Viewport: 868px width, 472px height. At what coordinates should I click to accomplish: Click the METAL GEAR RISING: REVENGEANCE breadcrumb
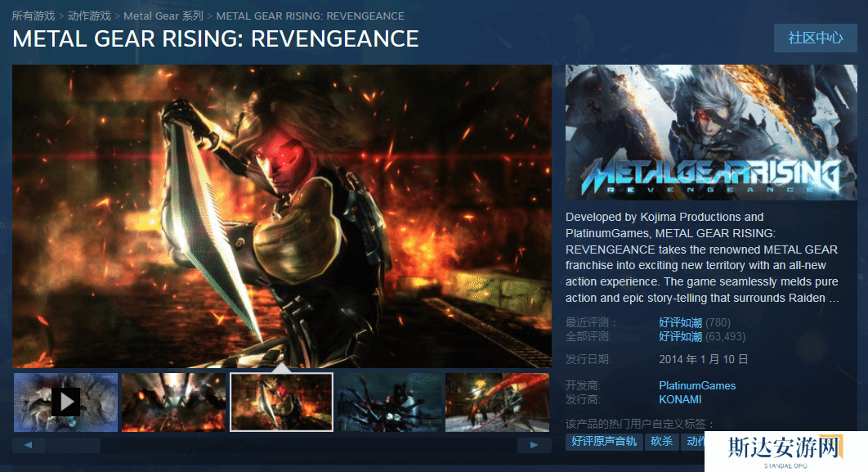click(x=310, y=16)
